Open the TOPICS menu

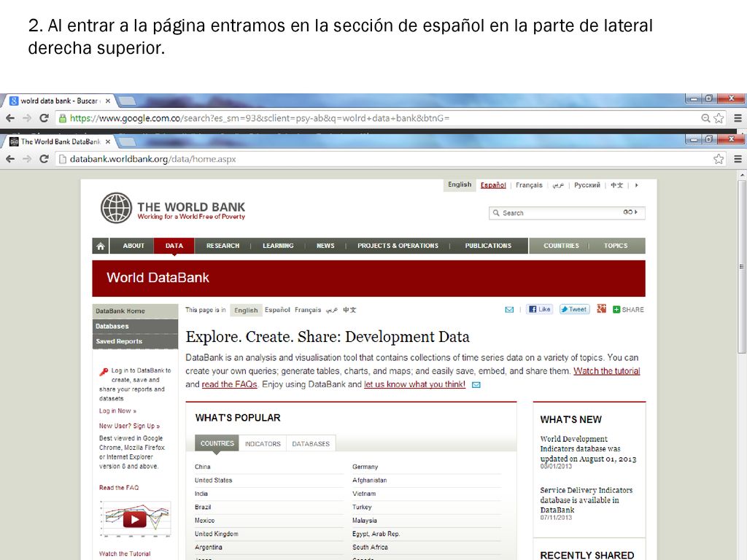click(616, 246)
